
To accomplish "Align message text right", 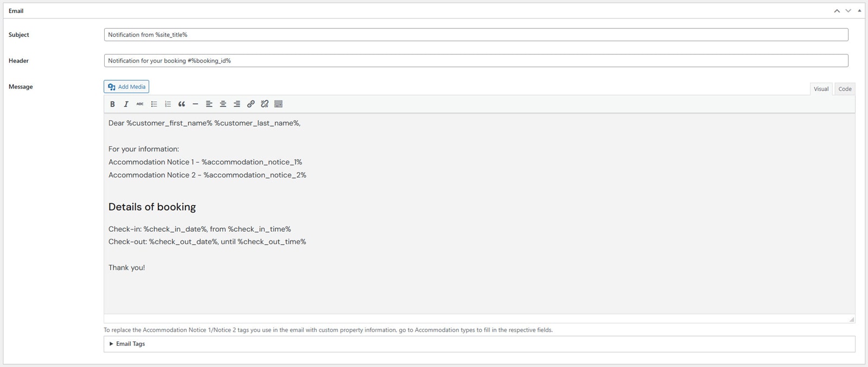I will pos(237,104).
